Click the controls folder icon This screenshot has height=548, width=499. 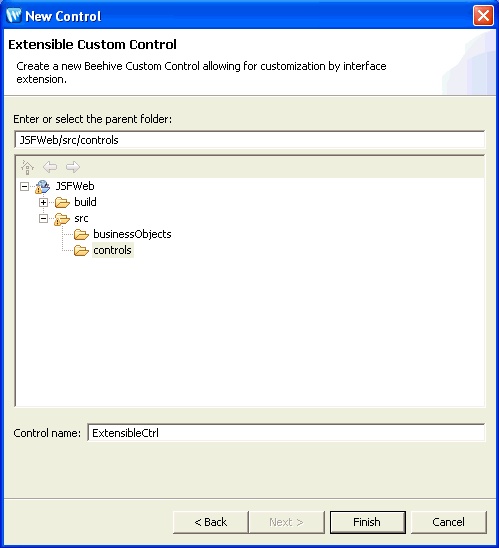tap(81, 251)
